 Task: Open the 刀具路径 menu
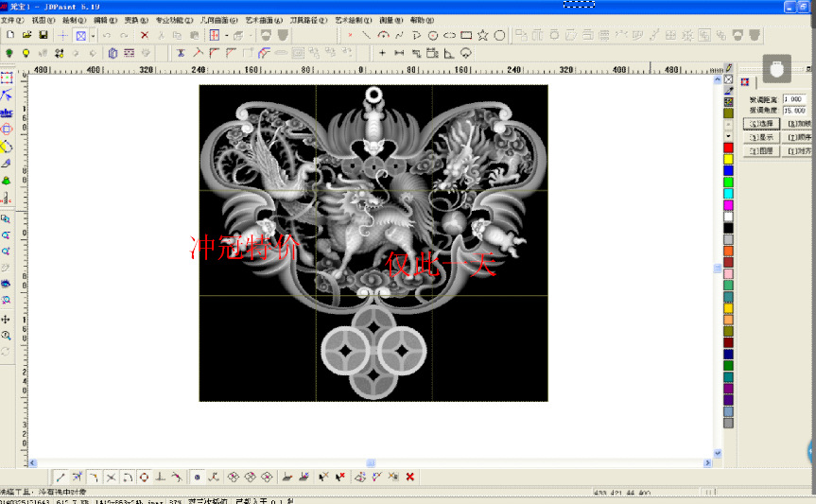[308, 20]
